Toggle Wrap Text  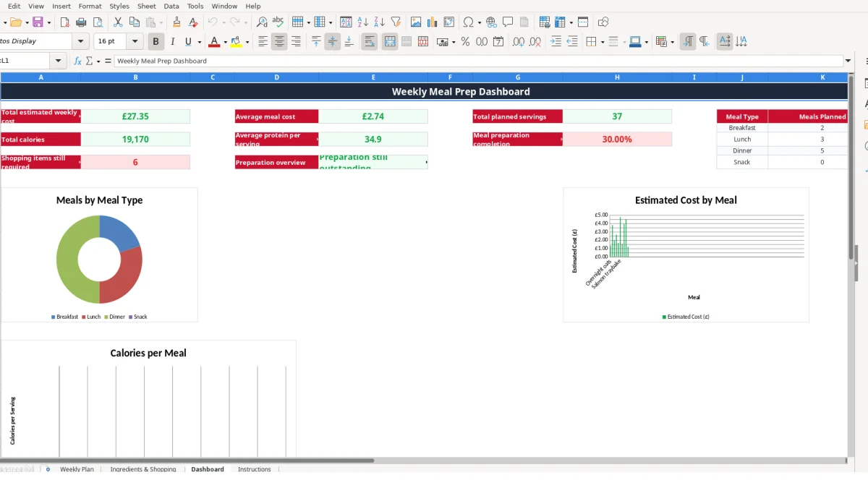point(370,42)
